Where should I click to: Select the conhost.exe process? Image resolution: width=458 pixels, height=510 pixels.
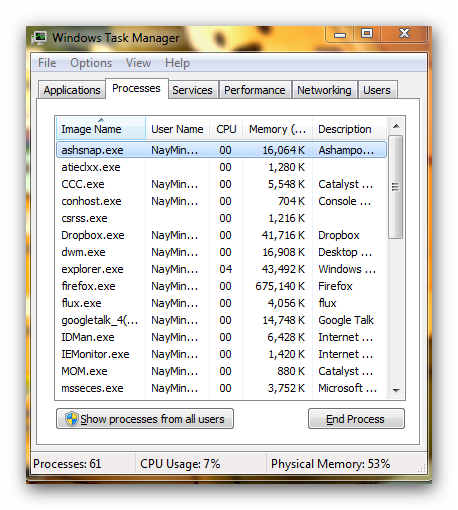point(221,201)
